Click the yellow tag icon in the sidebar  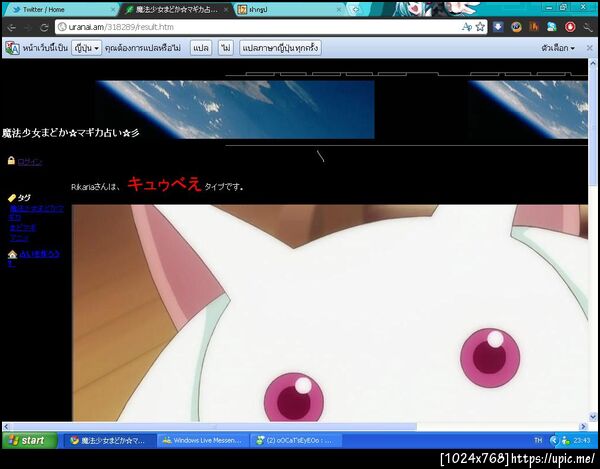pos(12,198)
